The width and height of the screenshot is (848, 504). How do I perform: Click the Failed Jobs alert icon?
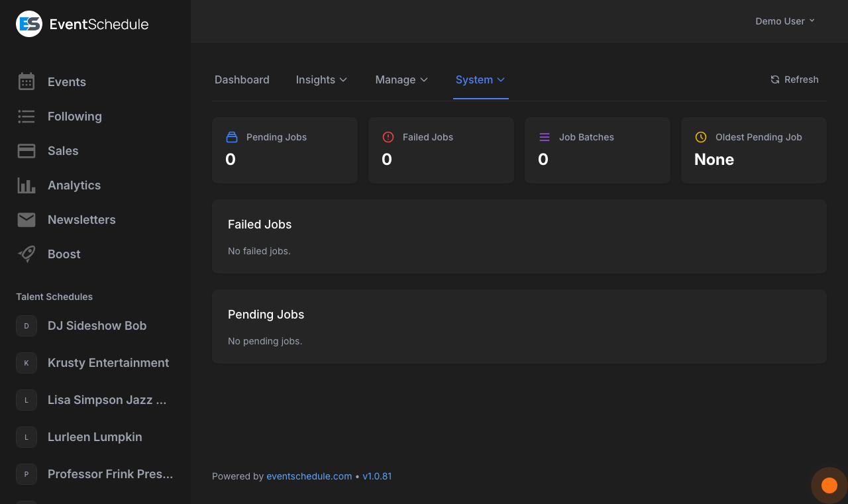click(388, 137)
